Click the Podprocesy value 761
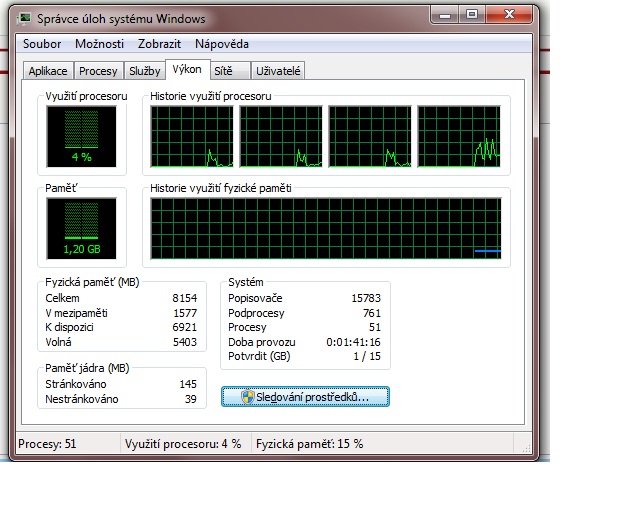 372,313
